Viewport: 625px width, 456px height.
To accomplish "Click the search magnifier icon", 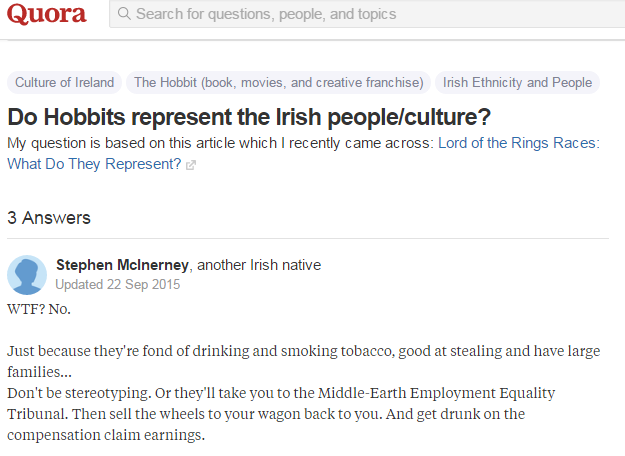I will click(x=123, y=15).
